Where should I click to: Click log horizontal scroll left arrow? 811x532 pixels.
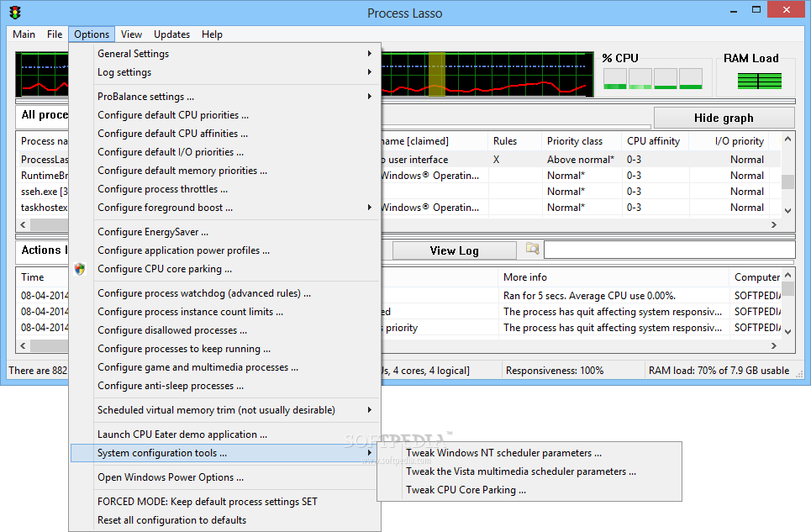coord(23,345)
